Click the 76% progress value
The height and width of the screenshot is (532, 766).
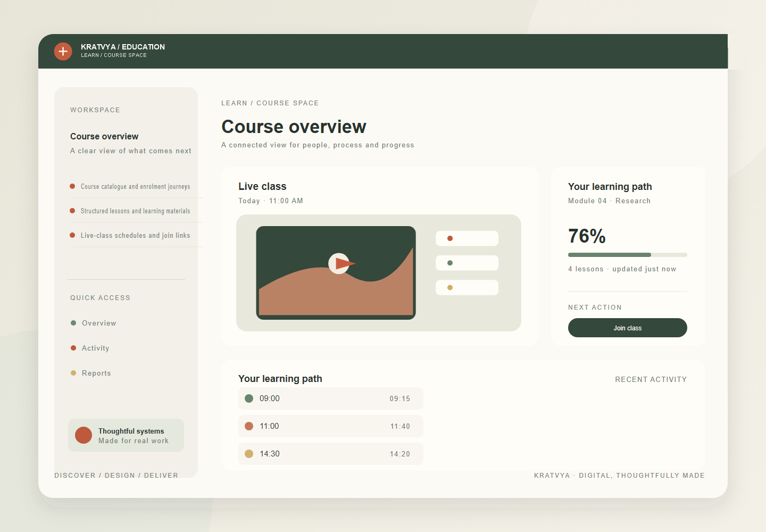[x=587, y=236]
